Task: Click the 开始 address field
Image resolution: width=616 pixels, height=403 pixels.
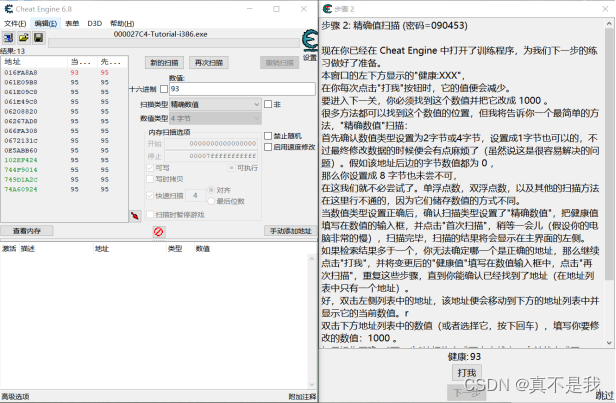Action: (x=211, y=144)
